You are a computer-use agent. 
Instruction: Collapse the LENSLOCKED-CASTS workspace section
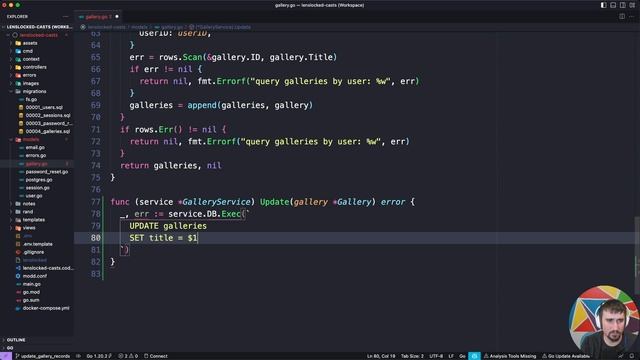38,27
